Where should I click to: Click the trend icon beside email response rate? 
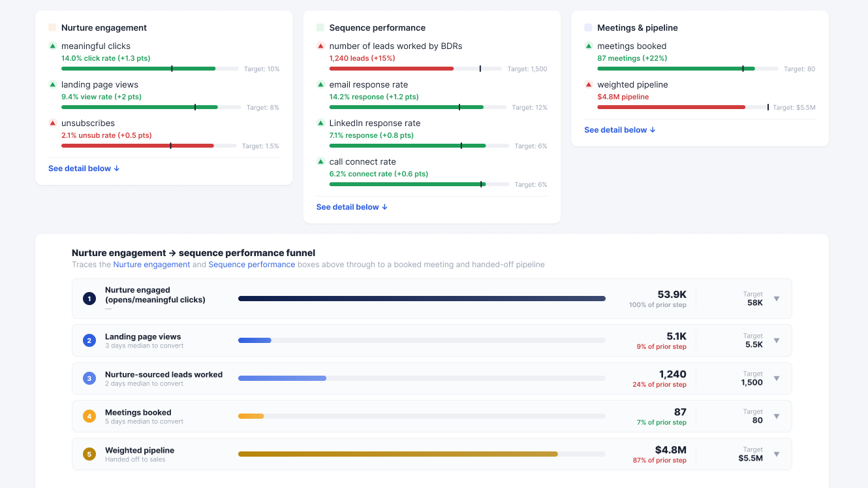(x=320, y=85)
